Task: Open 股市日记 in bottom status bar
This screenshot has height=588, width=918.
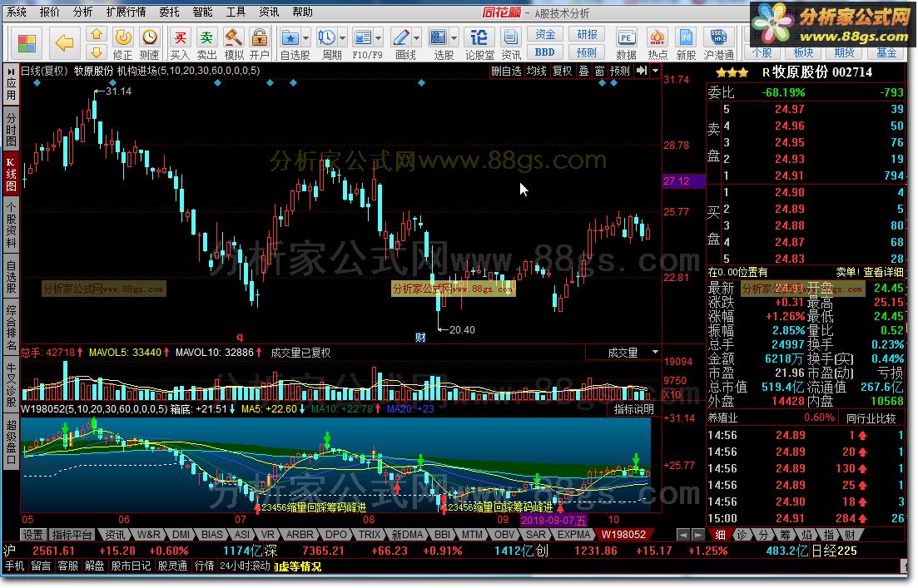Action: [131, 566]
